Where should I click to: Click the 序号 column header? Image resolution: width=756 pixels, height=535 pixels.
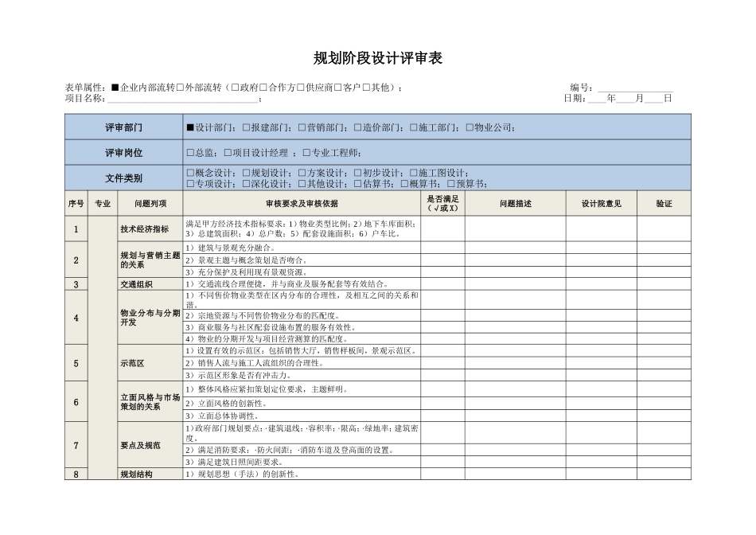tap(76, 204)
